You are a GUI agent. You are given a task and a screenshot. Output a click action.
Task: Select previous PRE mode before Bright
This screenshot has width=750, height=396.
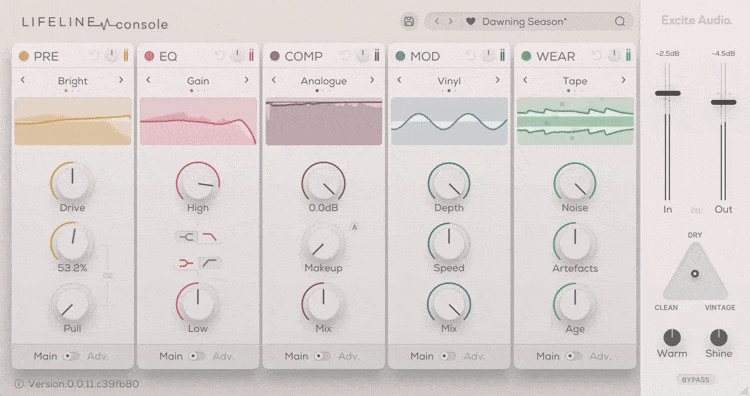(x=22, y=80)
